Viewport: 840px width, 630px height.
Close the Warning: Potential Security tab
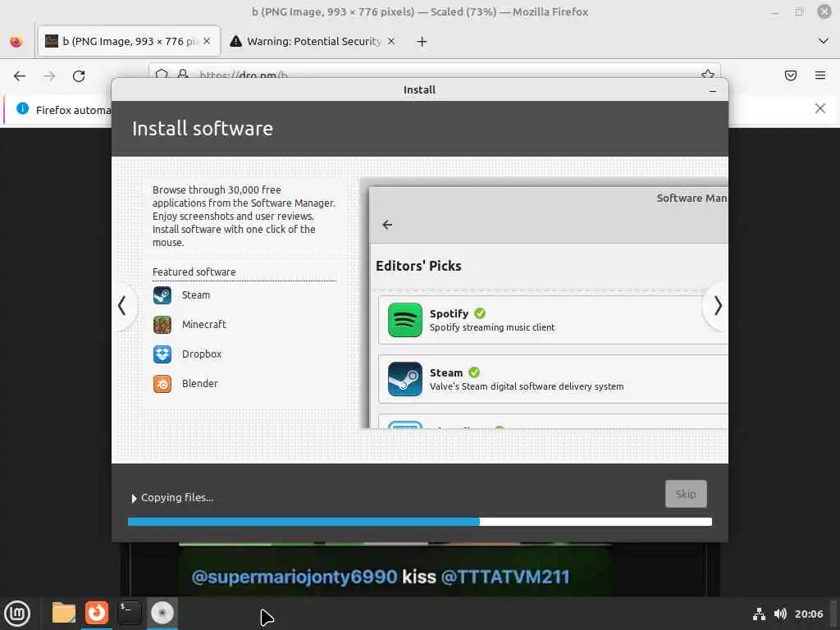click(391, 41)
